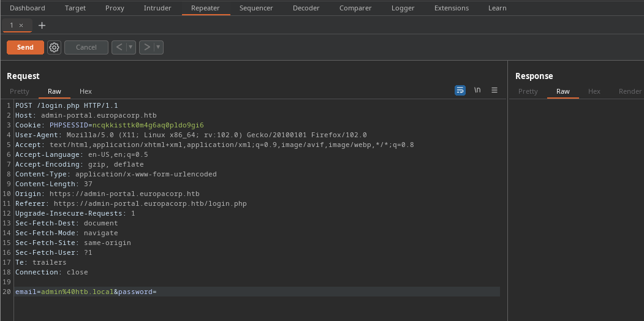Click the Accept-Encoding header line
The image size is (644, 321).
[x=79, y=165]
